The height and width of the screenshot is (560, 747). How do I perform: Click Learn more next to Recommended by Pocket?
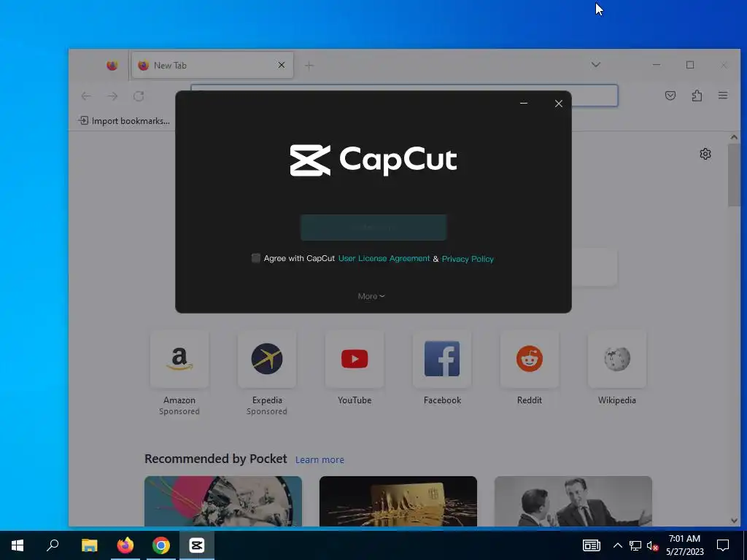(320, 459)
